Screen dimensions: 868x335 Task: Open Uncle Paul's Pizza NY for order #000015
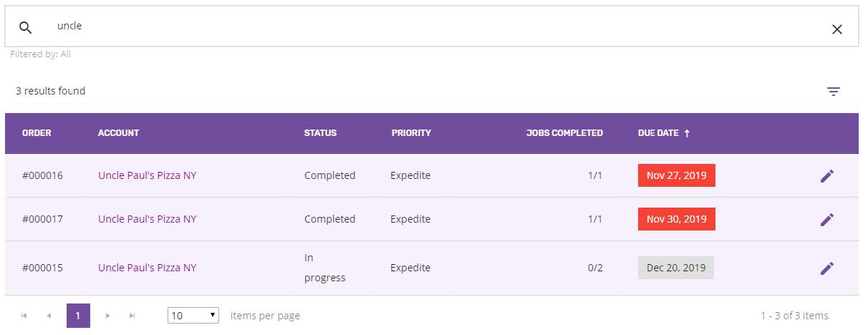tap(147, 268)
